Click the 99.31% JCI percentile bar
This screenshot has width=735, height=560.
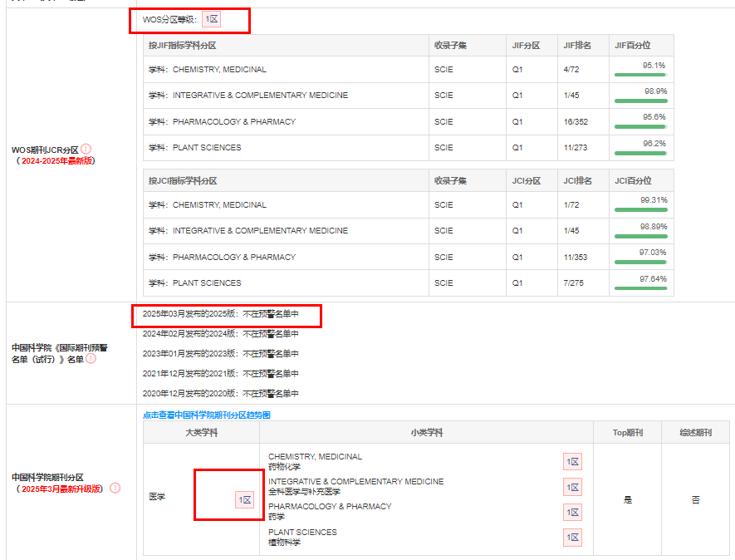[640, 210]
